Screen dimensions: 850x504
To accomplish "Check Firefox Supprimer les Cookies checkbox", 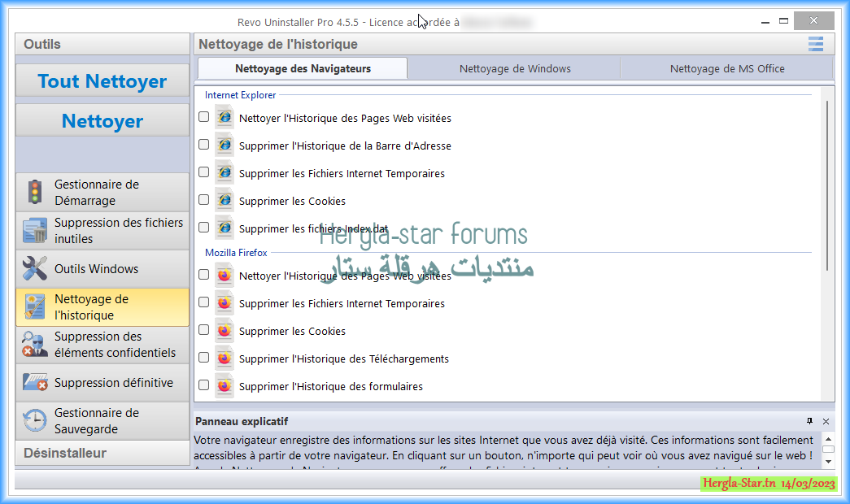I will 204,330.
